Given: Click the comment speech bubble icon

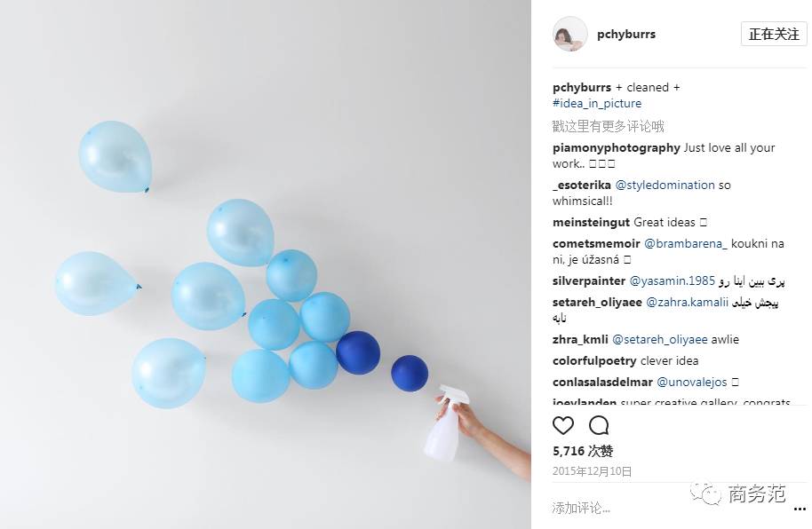Looking at the screenshot, I should click(x=599, y=425).
